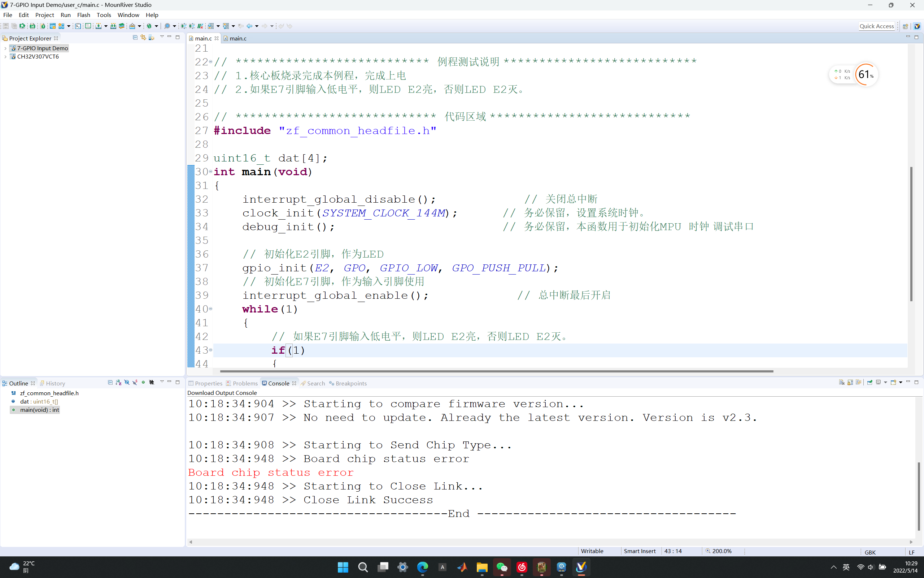Open the File menu

[x=8, y=15]
